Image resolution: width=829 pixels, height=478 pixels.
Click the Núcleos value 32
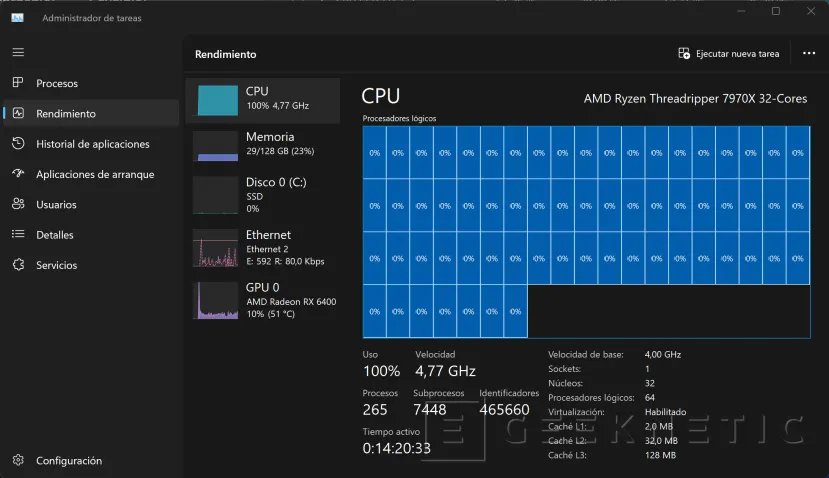click(x=649, y=383)
